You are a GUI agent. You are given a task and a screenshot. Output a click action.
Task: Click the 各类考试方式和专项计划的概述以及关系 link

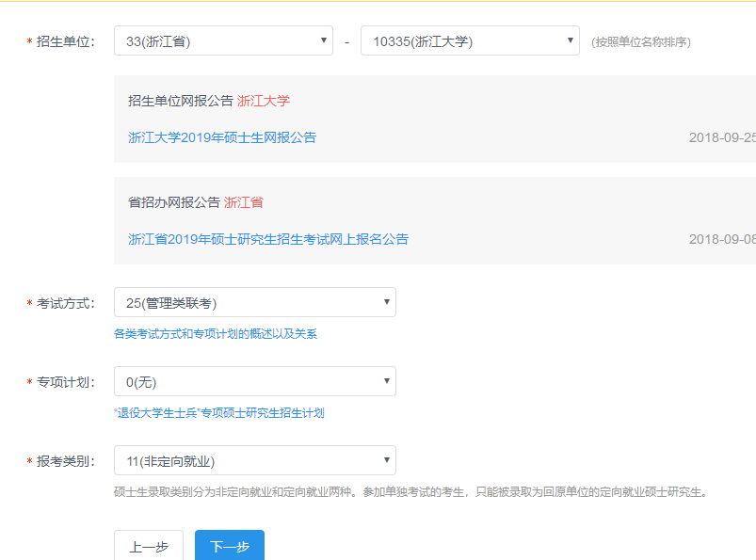coord(216,334)
